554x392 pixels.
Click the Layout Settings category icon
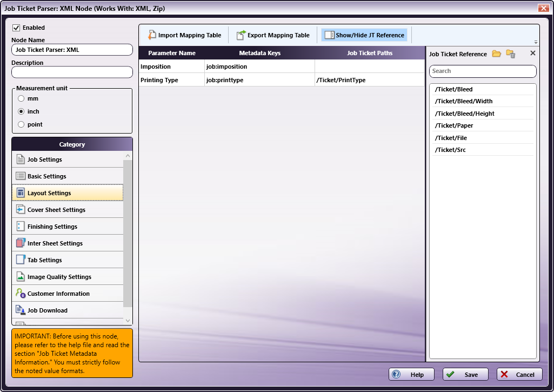21,192
